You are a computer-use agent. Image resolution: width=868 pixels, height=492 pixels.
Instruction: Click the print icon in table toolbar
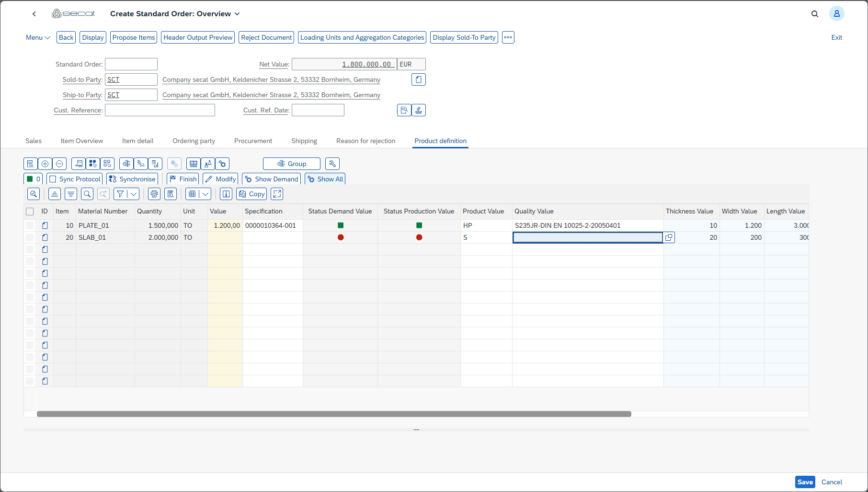(x=154, y=194)
